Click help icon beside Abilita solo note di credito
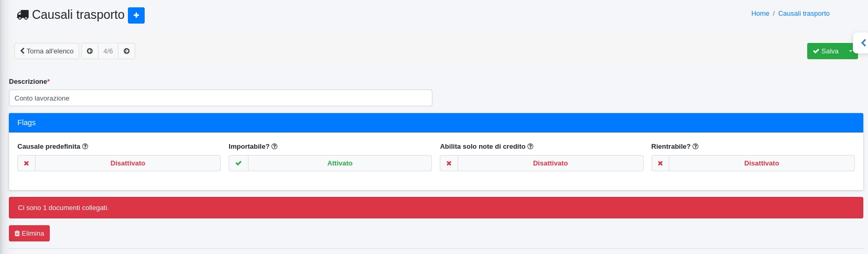Image resolution: width=868 pixels, height=254 pixels. click(530, 147)
